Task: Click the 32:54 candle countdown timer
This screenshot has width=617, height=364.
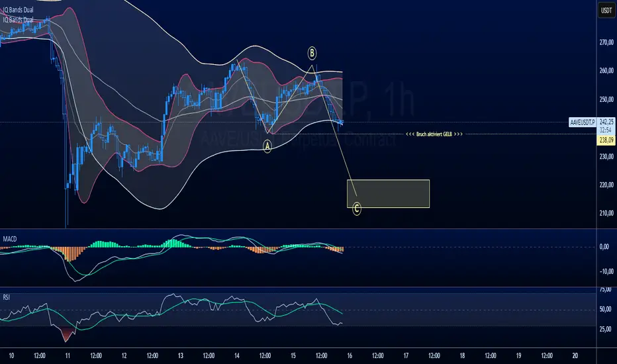Action: pyautogui.click(x=605, y=132)
